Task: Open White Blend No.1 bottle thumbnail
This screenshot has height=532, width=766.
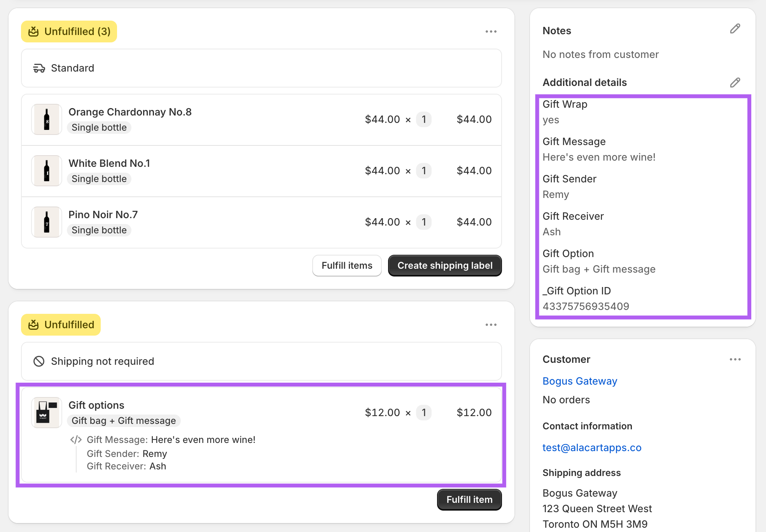Action: 47,171
